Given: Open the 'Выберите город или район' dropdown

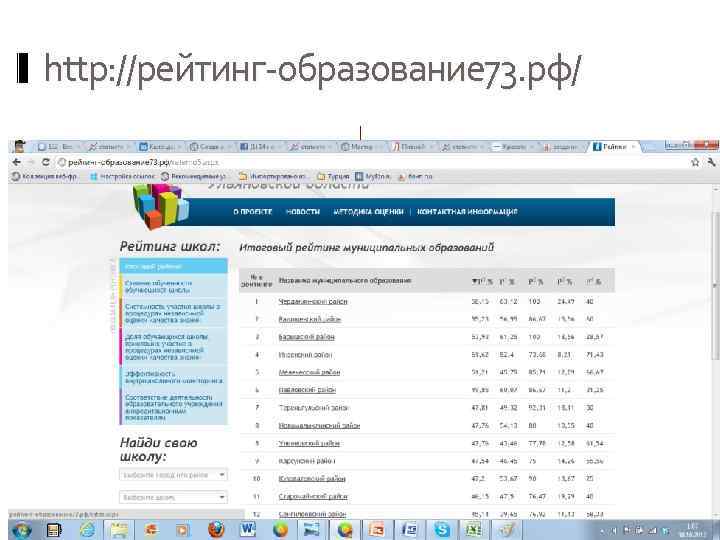Looking at the screenshot, I should click(x=173, y=475).
